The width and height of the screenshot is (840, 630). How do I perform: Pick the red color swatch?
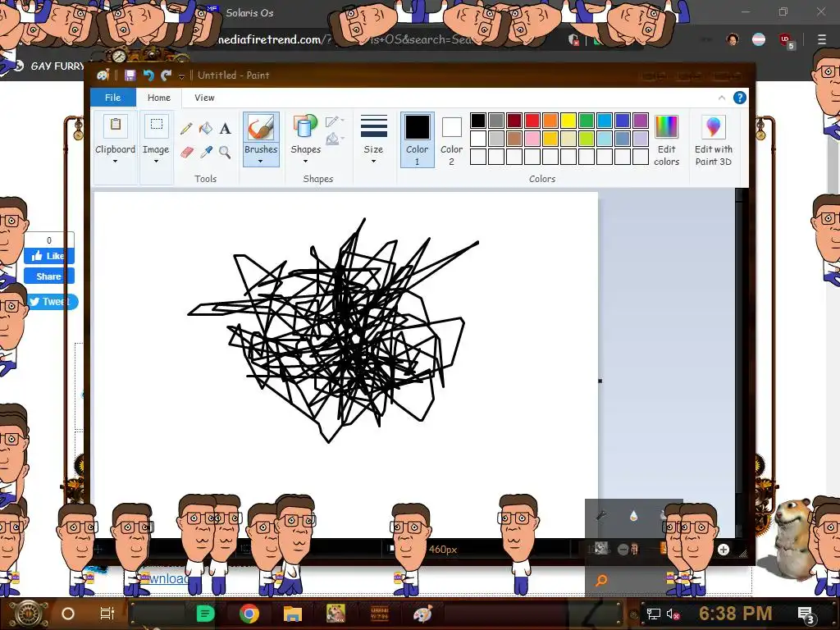click(532, 121)
